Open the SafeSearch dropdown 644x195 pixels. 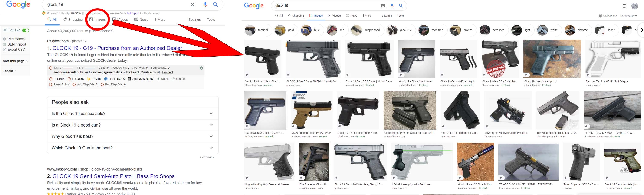point(628,16)
